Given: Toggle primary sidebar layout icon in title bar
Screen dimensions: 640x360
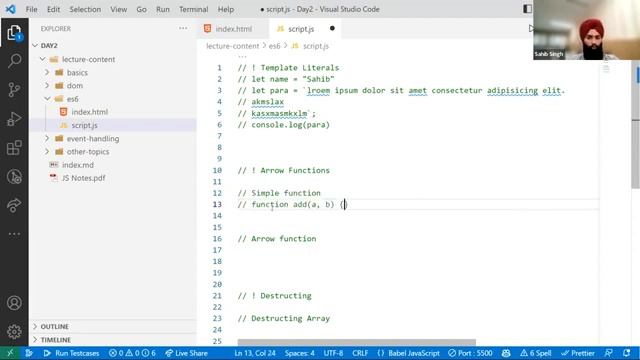Looking at the screenshot, I should coord(527,9).
